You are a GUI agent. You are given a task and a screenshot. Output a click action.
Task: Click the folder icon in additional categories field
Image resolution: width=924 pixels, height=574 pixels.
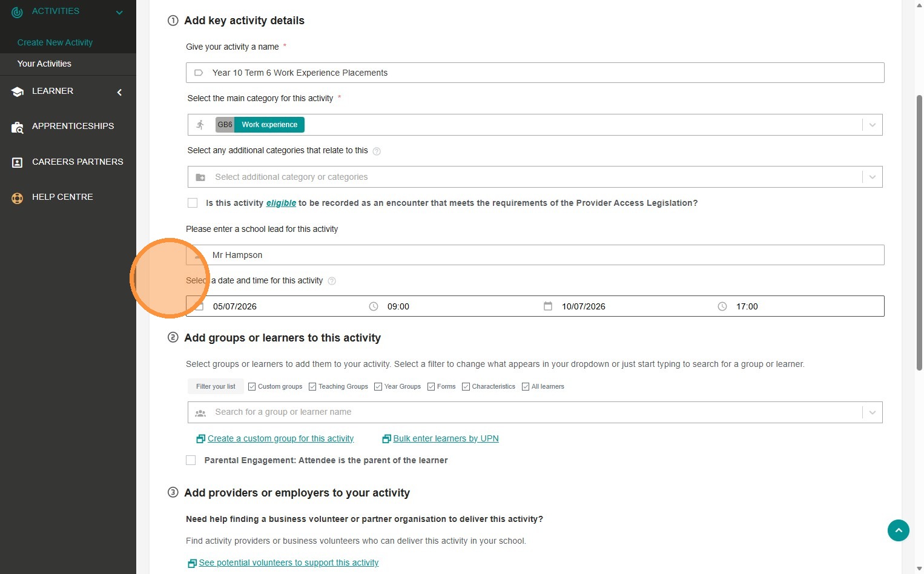point(200,177)
